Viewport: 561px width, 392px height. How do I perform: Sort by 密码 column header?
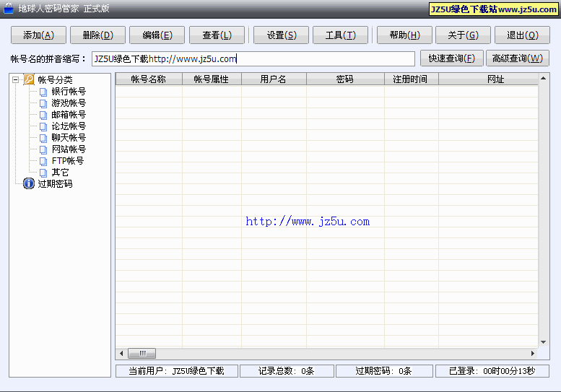tap(345, 79)
